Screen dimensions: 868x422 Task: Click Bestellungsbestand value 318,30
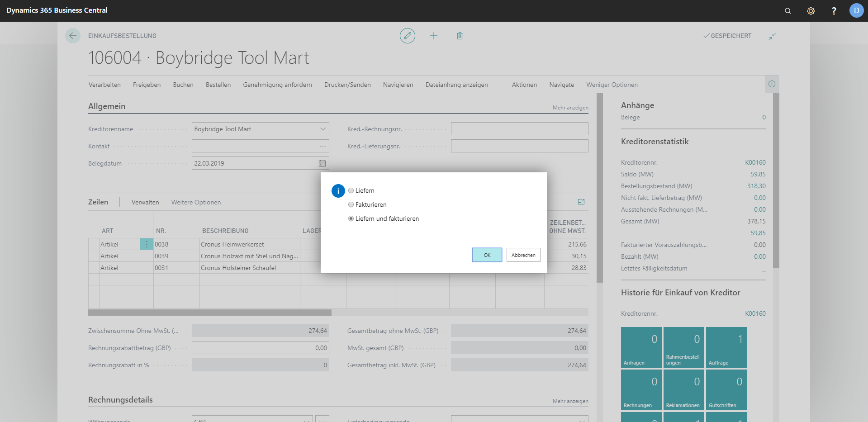[756, 186]
